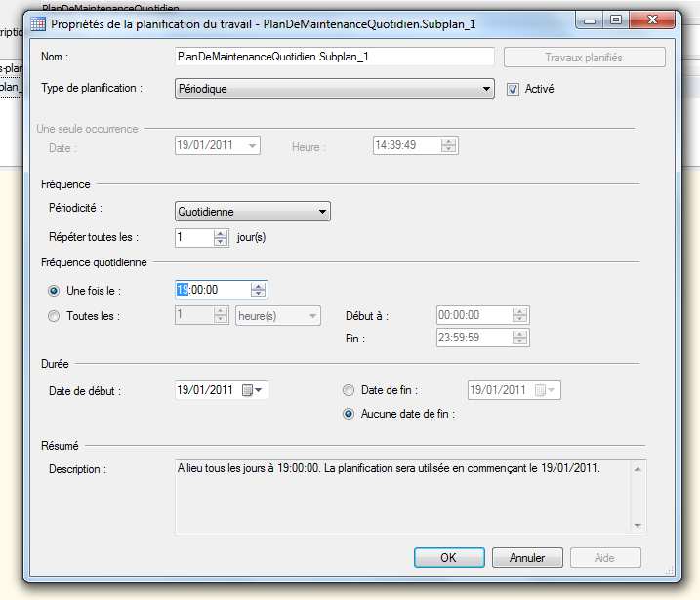Decrease the Répéter toutes les jour value
Viewport: 700px width, 600px height.
coord(221,242)
